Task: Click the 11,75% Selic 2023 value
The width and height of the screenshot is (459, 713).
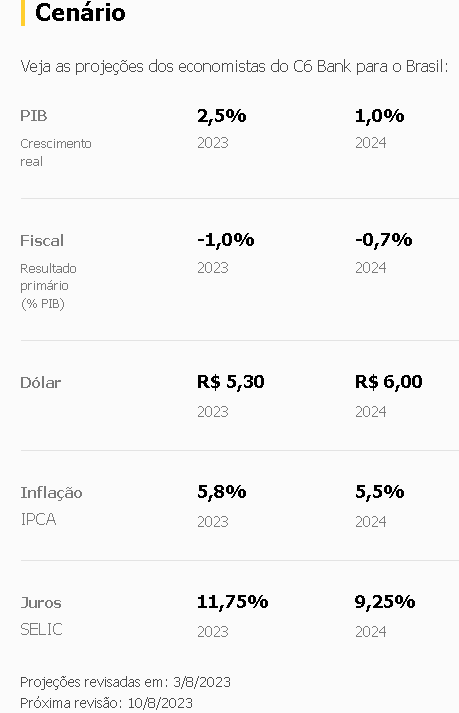Action: click(232, 602)
